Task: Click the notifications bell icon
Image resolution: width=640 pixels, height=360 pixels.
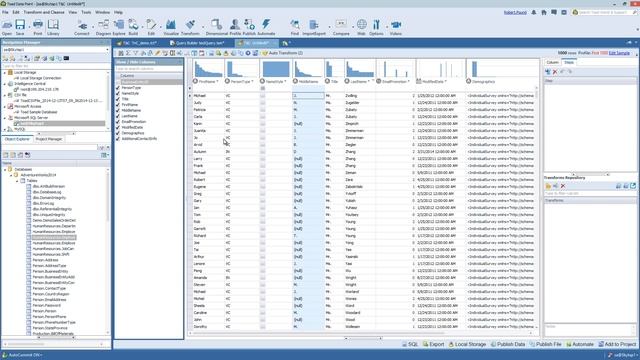Action: click(x=534, y=12)
